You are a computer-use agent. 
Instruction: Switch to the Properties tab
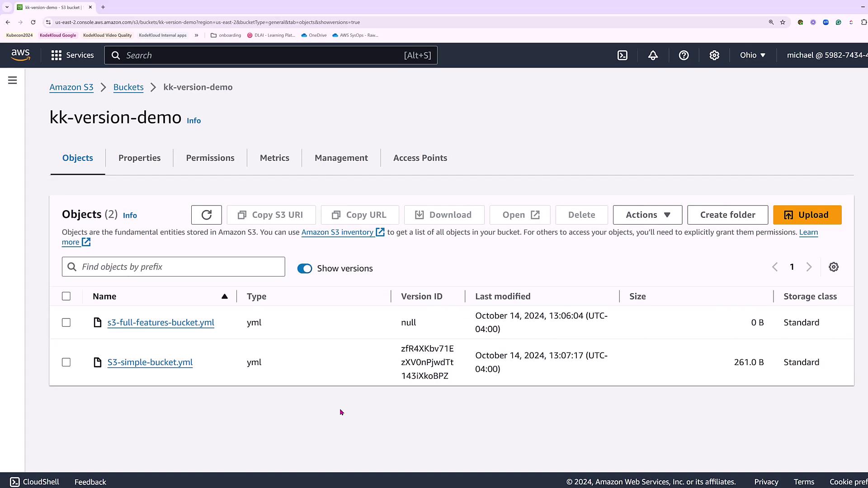tap(139, 158)
